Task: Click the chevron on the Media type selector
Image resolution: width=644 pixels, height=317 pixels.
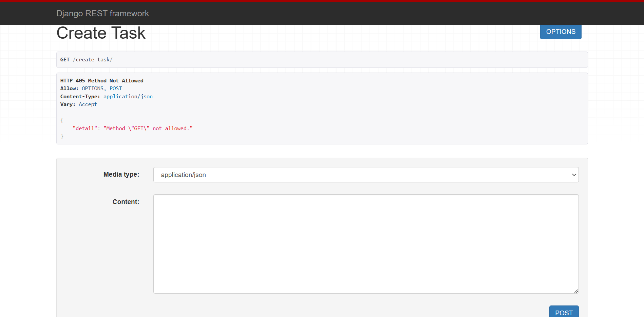Action: pyautogui.click(x=574, y=175)
